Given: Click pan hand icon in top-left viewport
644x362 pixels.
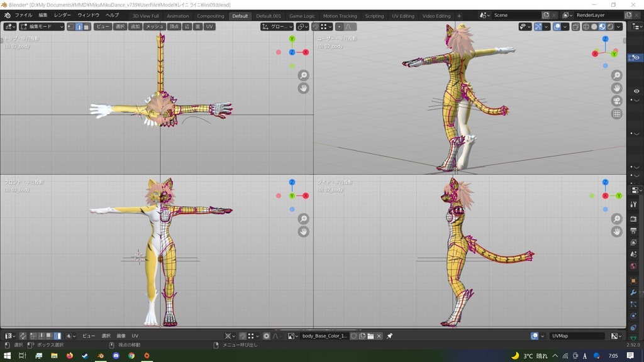Looking at the screenshot, I should pyautogui.click(x=304, y=88).
